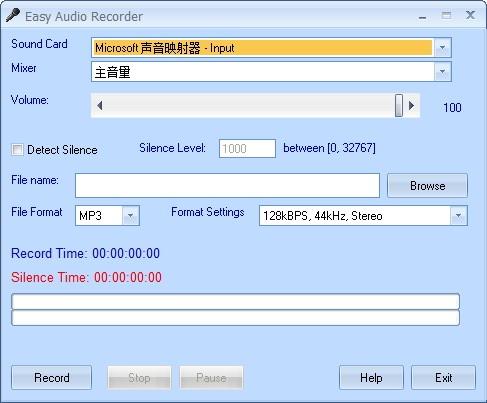Open Help
Screen dimensions: 487x403
pyautogui.click(x=371, y=378)
